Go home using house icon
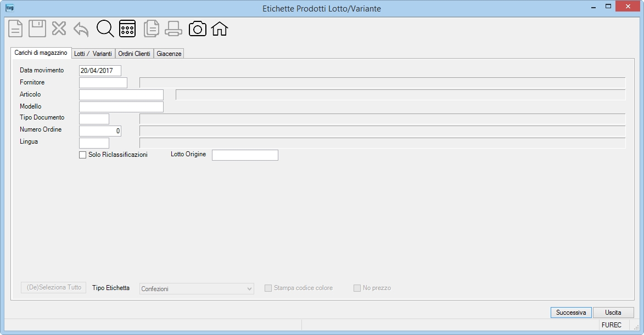 [219, 29]
